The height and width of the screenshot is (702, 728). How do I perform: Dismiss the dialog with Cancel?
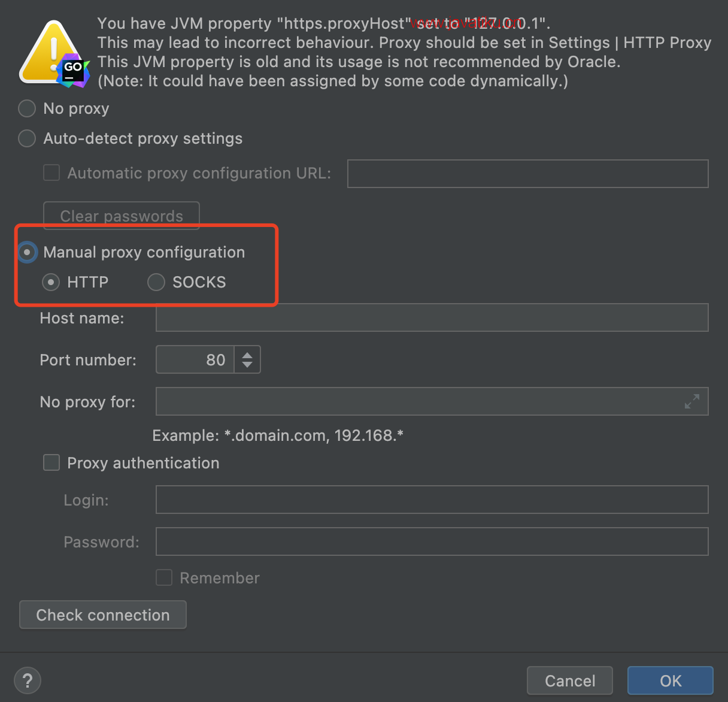tap(570, 680)
